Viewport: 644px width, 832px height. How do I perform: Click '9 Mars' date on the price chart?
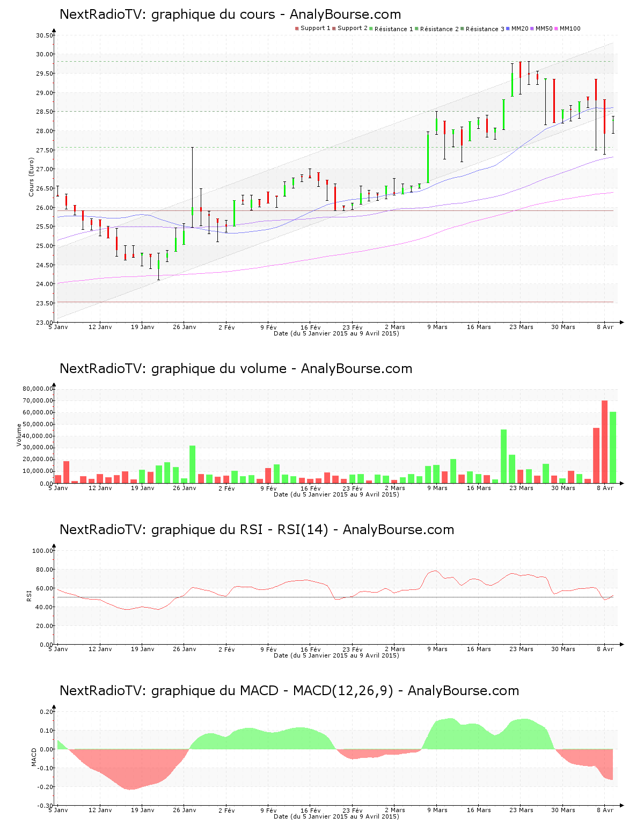437,327
